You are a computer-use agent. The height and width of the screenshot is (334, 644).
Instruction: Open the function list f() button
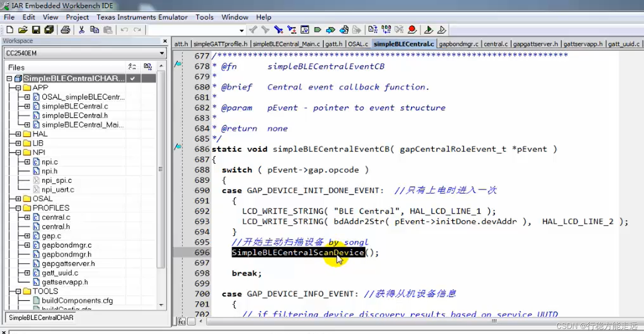[182, 321]
